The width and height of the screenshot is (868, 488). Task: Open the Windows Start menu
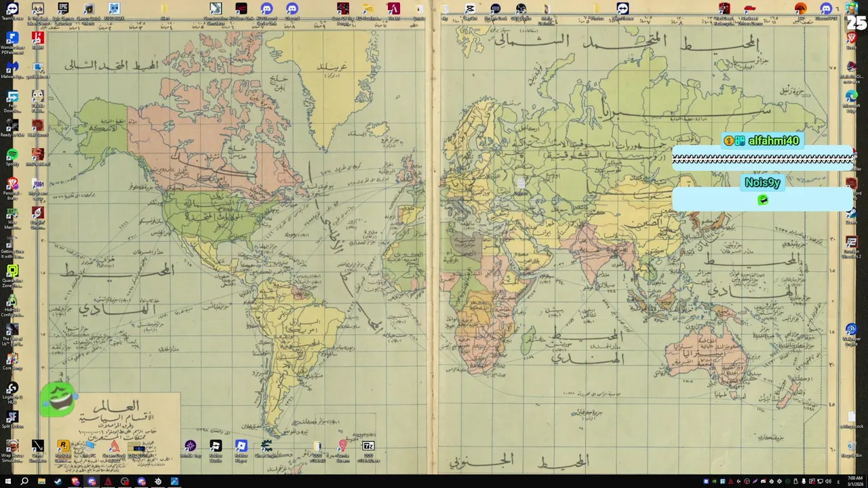[7, 481]
